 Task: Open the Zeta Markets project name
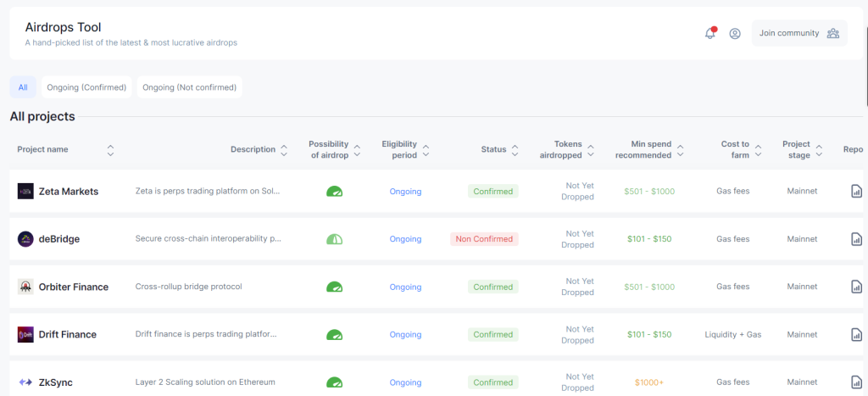pyautogui.click(x=69, y=192)
